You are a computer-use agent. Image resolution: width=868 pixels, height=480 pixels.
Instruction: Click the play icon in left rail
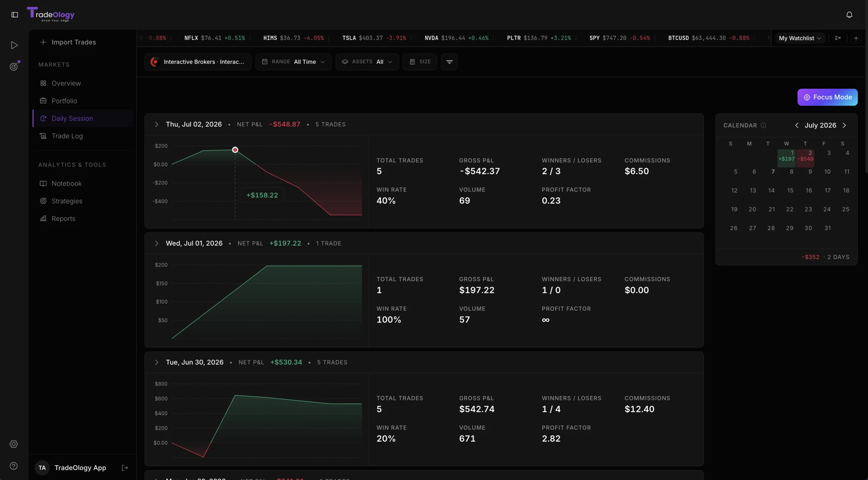tap(14, 45)
